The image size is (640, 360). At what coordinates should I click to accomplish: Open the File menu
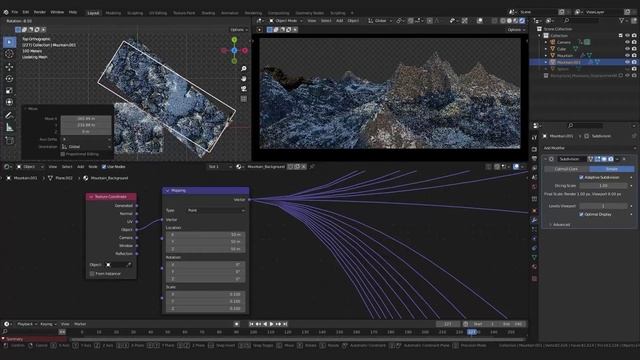click(x=15, y=12)
